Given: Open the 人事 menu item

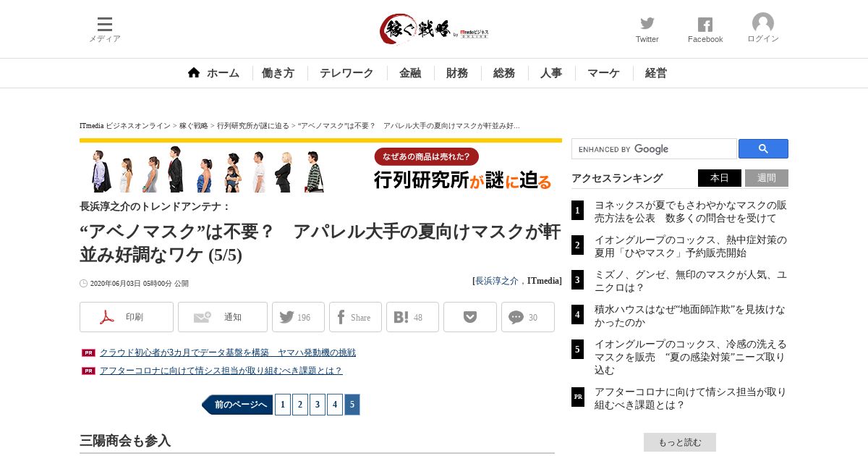Looking at the screenshot, I should point(551,73).
